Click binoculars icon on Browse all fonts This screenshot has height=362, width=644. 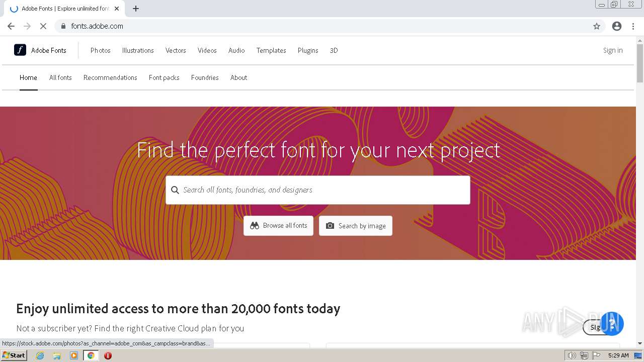coord(255,226)
